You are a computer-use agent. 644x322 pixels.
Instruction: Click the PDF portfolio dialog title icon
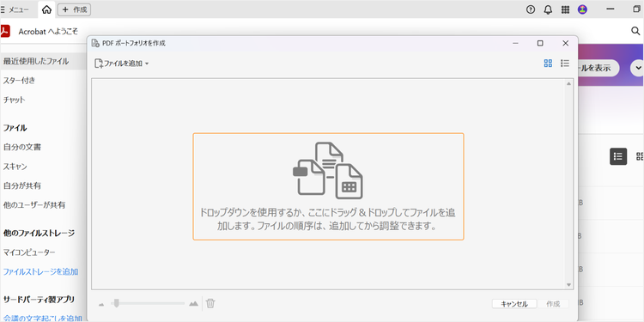95,43
